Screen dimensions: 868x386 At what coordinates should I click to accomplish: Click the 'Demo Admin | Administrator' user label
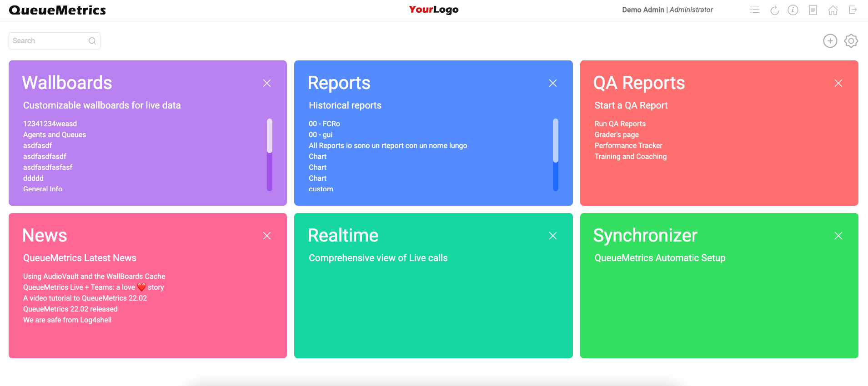pyautogui.click(x=667, y=10)
